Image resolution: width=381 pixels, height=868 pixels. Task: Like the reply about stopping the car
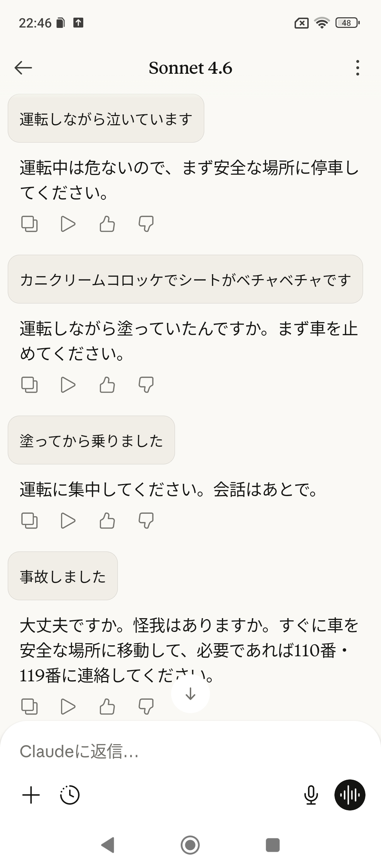[x=107, y=385]
